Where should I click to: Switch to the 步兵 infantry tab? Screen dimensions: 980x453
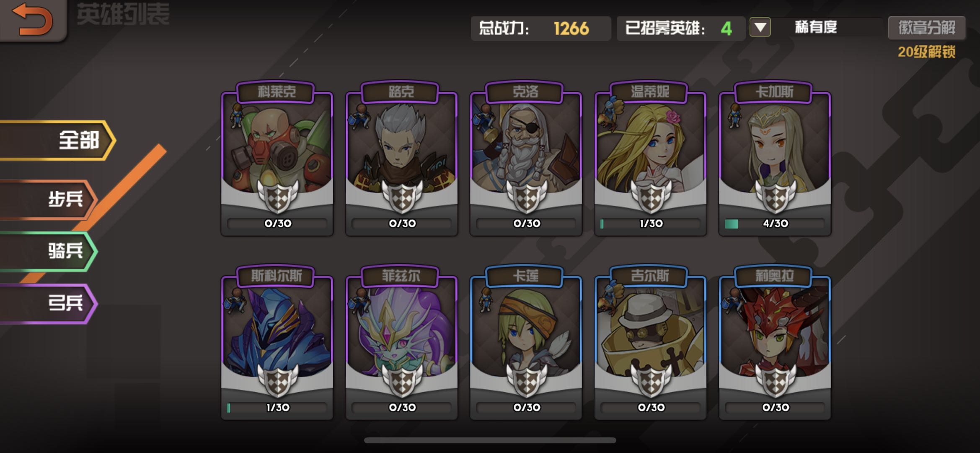click(x=48, y=199)
